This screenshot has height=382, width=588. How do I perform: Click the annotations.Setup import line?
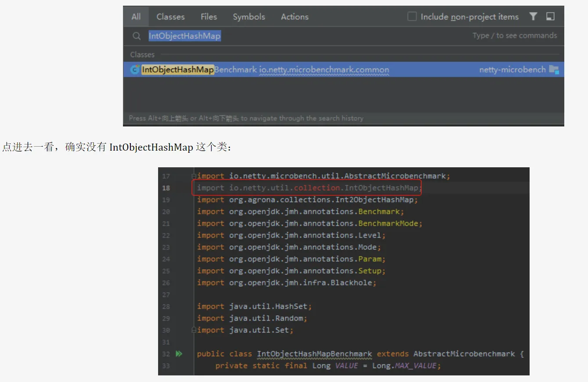click(292, 271)
